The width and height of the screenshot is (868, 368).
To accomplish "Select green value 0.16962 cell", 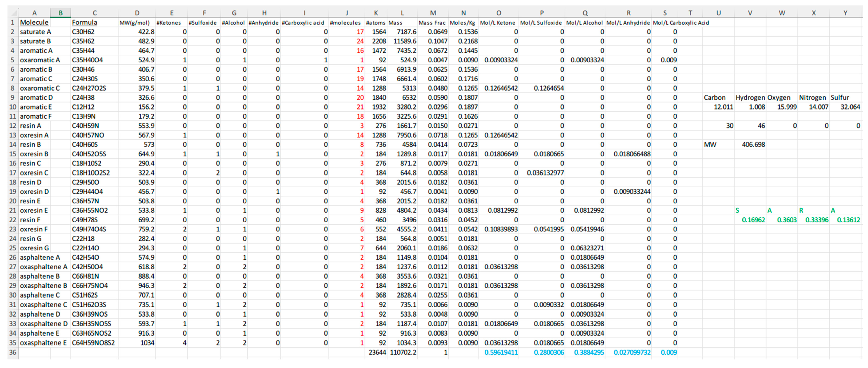I will [x=753, y=220].
